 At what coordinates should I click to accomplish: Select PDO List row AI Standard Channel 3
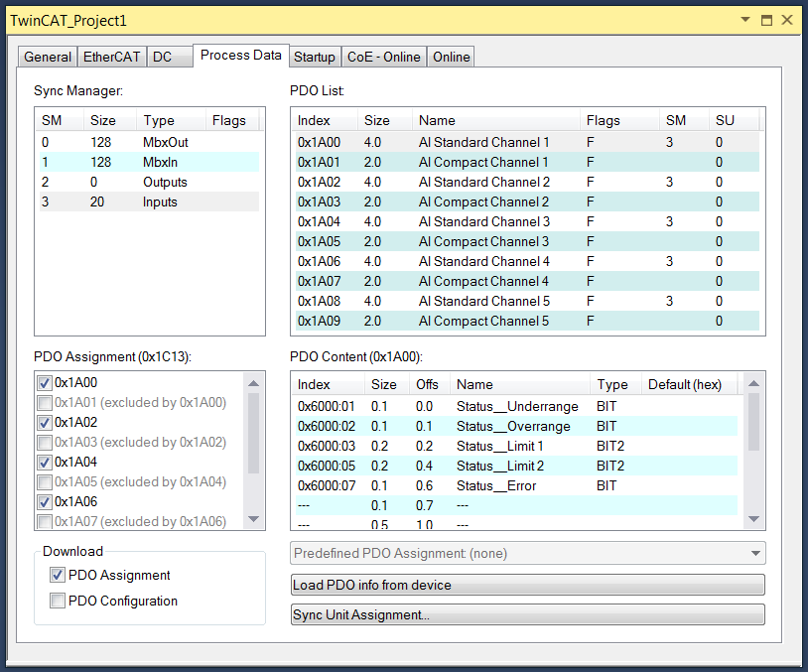click(527, 221)
